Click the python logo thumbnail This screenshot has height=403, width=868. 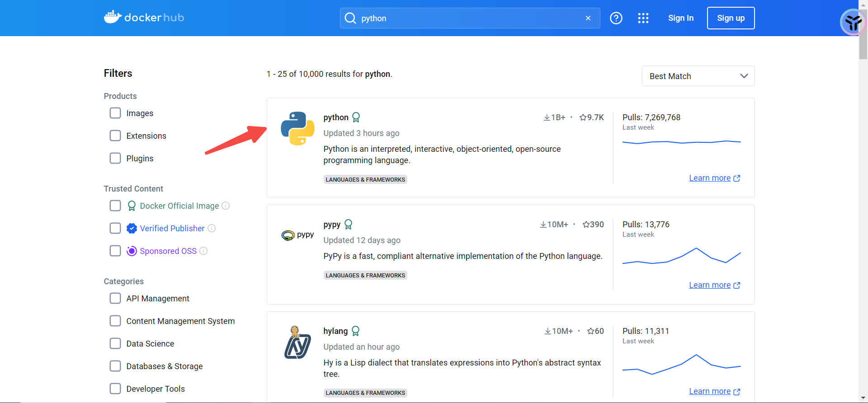(297, 128)
